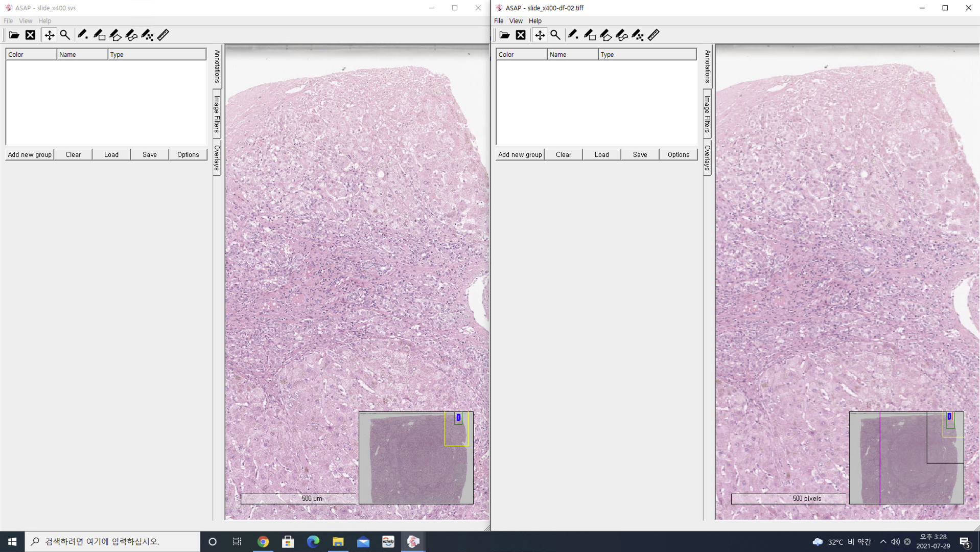This screenshot has width=980, height=552.
Task: Switch to the Overlays tab in the slide_x400.svs window
Action: point(217,157)
